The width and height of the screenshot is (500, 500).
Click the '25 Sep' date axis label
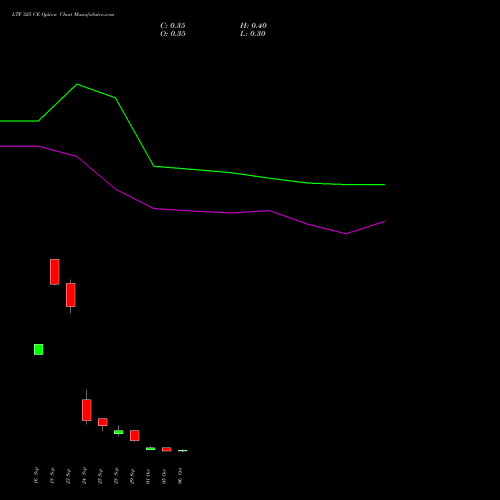point(100,476)
